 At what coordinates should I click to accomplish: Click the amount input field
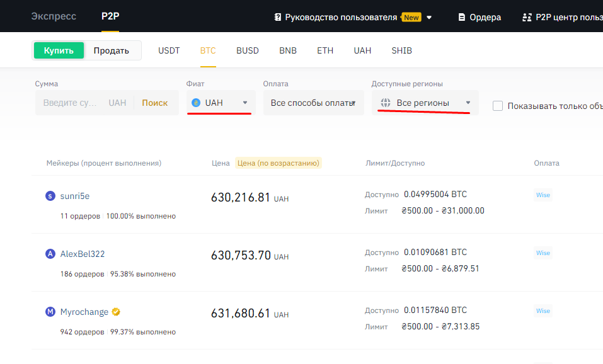click(x=69, y=103)
